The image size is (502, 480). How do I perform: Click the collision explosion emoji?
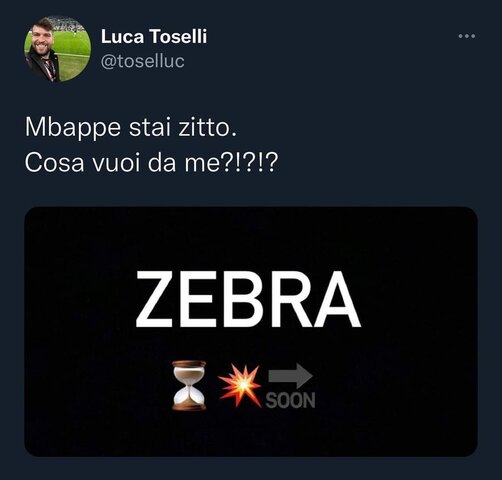point(240,386)
